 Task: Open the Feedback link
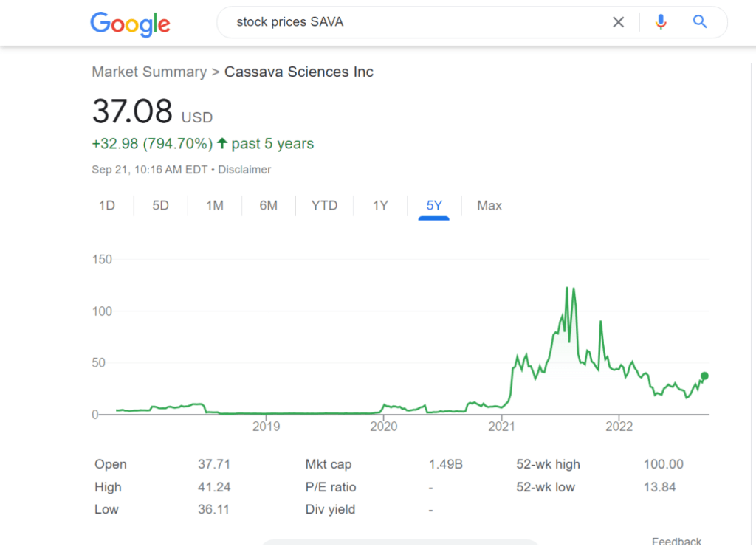coord(676,542)
